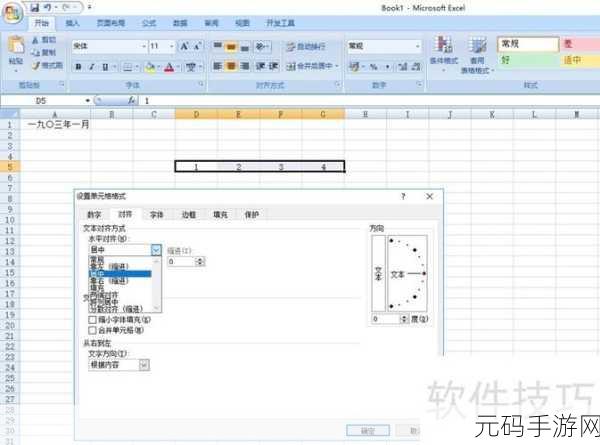Open the font name (宋体) dropdown
The image size is (600, 445).
point(144,46)
